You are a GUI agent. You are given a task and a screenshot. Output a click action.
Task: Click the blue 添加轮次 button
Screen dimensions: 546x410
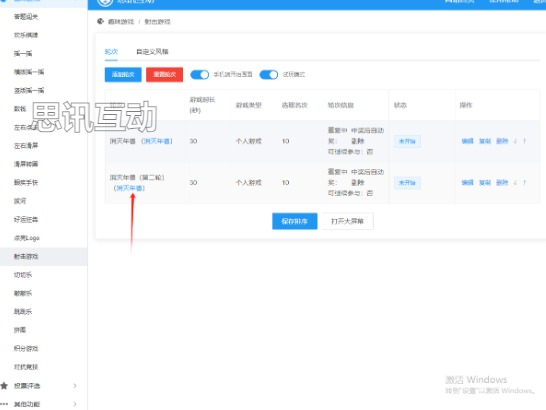pos(123,75)
